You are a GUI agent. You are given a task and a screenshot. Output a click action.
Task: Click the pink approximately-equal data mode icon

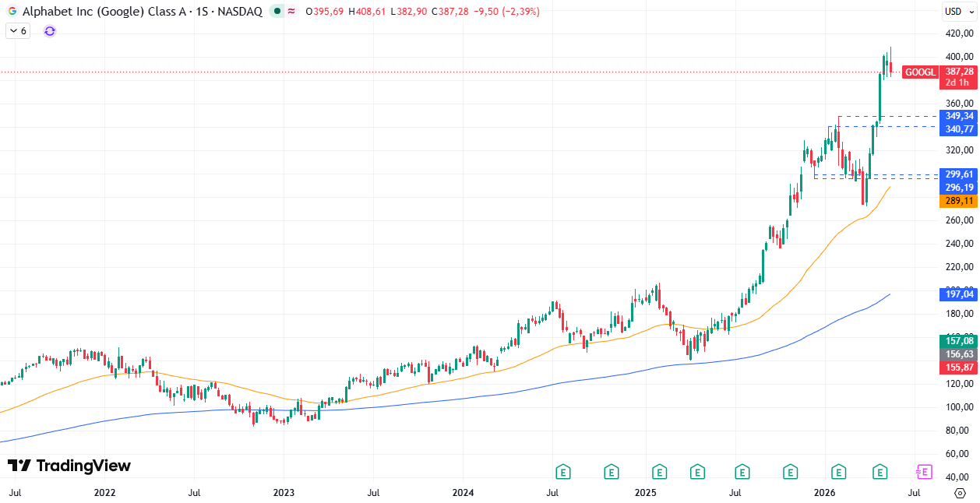pyautogui.click(x=291, y=12)
